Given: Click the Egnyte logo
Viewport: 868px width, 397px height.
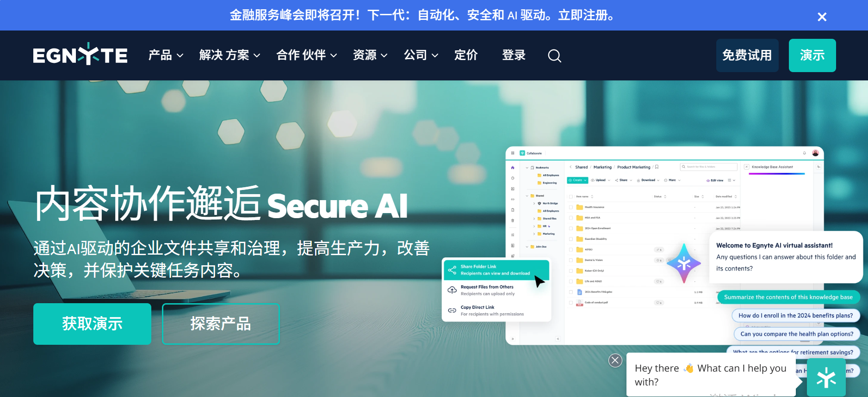Looking at the screenshot, I should pyautogui.click(x=80, y=55).
